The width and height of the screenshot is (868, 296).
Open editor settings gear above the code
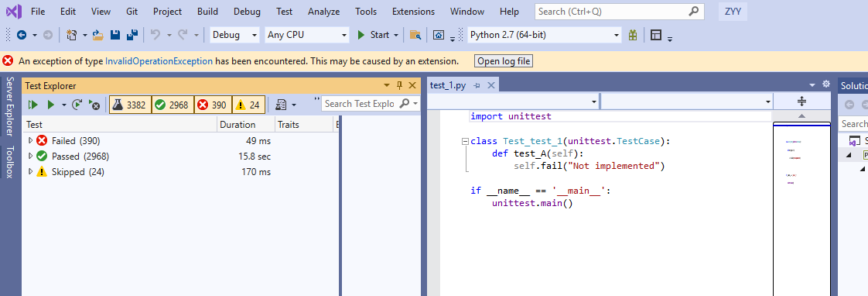coord(826,84)
